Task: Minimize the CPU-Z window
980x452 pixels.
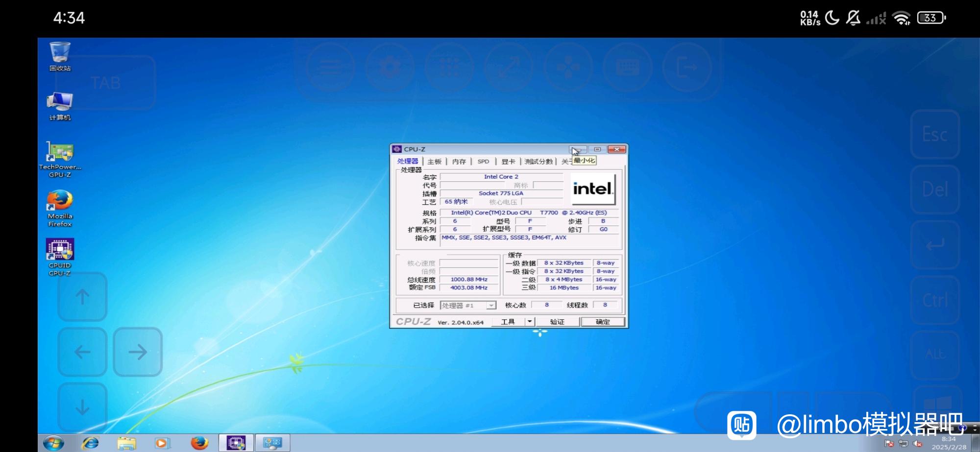Action: pos(578,149)
